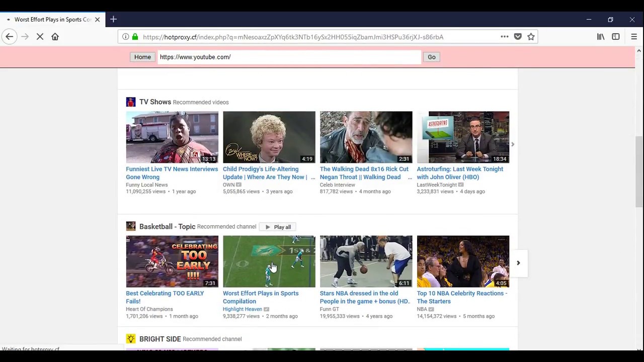The image size is (644, 362).
Task: Open Basketball - Topic section title
Action: [167, 227]
